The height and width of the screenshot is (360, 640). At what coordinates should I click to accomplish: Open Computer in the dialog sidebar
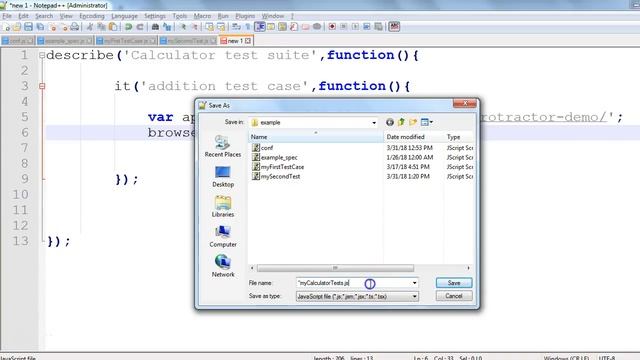[x=223, y=236]
